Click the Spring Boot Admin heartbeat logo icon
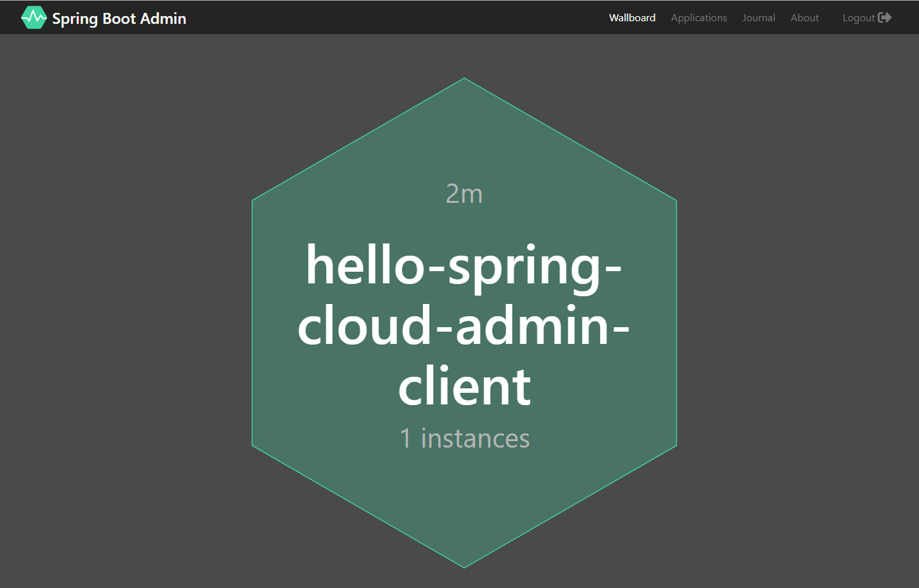This screenshot has height=588, width=919. (34, 17)
